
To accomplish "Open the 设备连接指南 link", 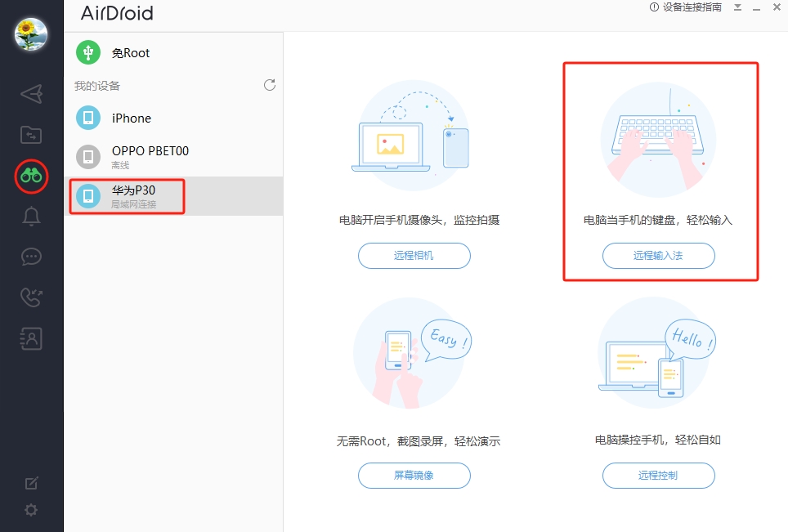I will (686, 7).
